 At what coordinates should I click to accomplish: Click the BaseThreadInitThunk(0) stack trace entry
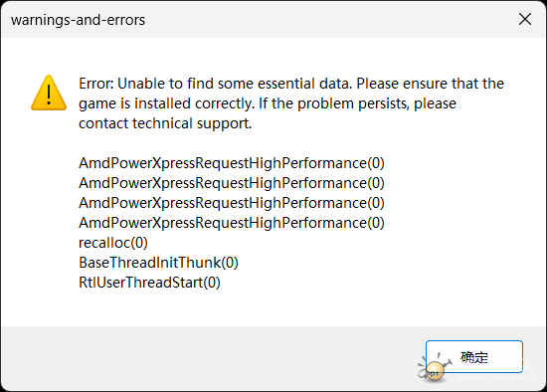point(158,263)
